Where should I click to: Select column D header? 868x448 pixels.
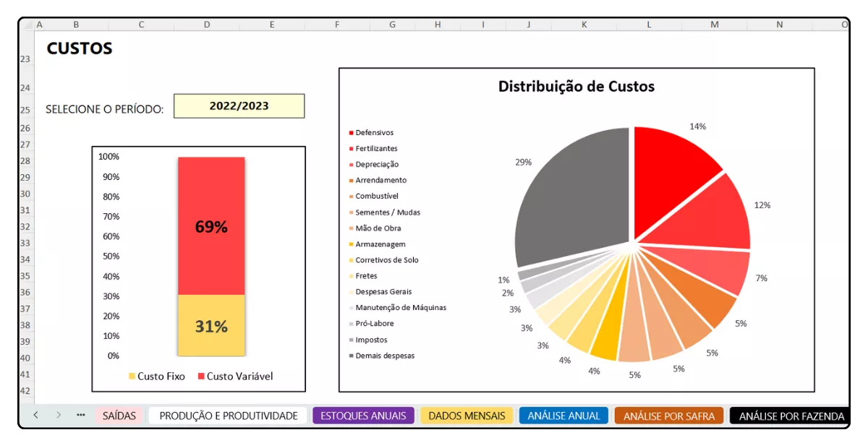click(x=207, y=25)
